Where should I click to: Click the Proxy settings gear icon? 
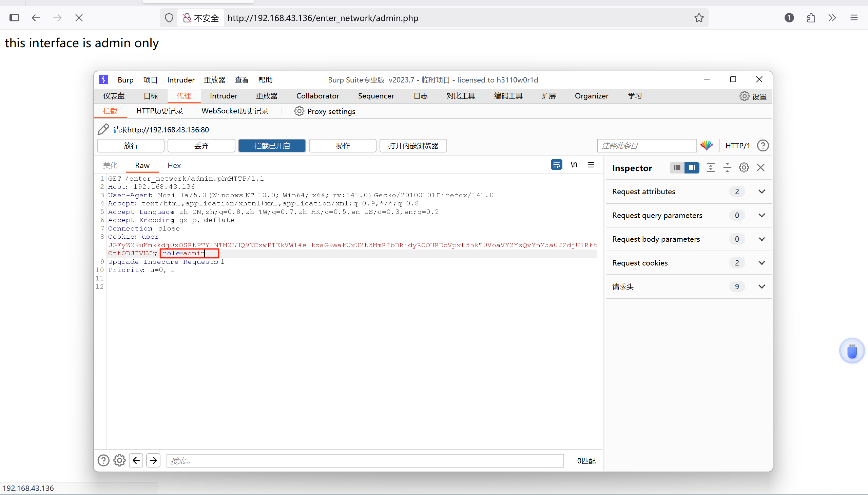299,111
